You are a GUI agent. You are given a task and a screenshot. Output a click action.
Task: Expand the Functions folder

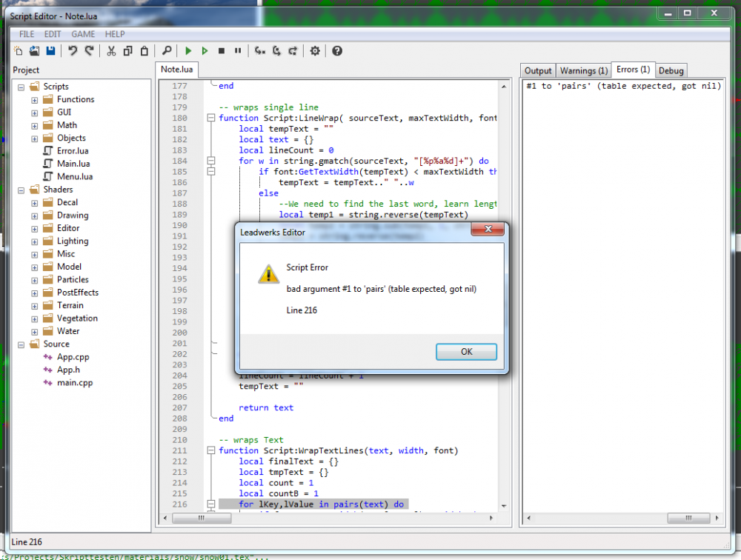point(35,99)
